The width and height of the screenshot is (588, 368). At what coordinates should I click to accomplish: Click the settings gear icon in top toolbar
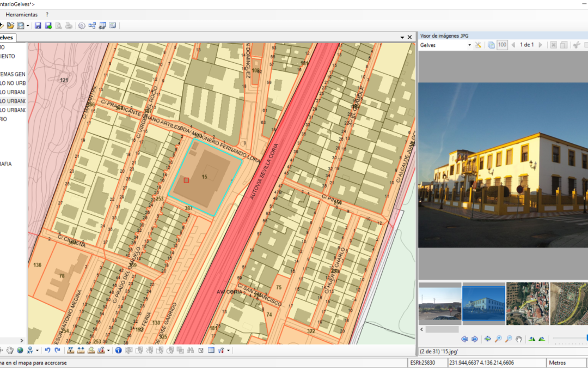coord(82,26)
